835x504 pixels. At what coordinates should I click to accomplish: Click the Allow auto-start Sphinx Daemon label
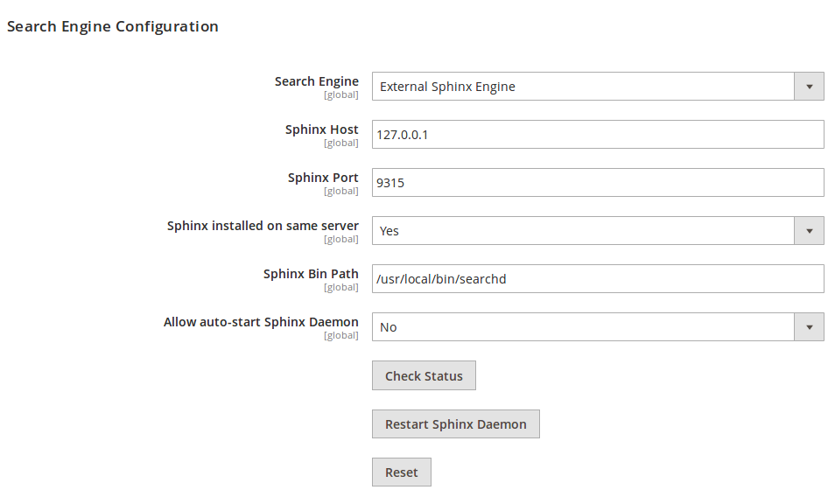pyautogui.click(x=262, y=321)
